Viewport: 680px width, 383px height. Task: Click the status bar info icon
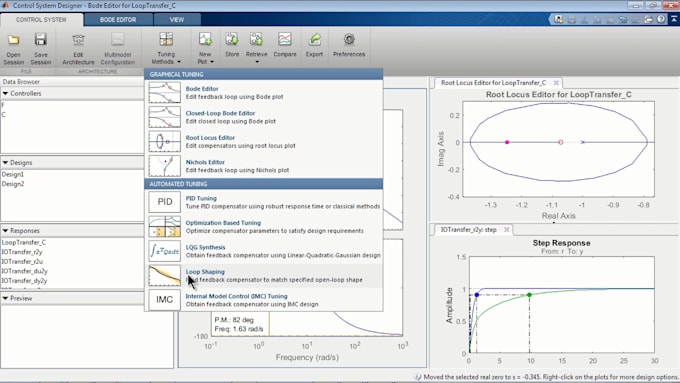point(418,377)
